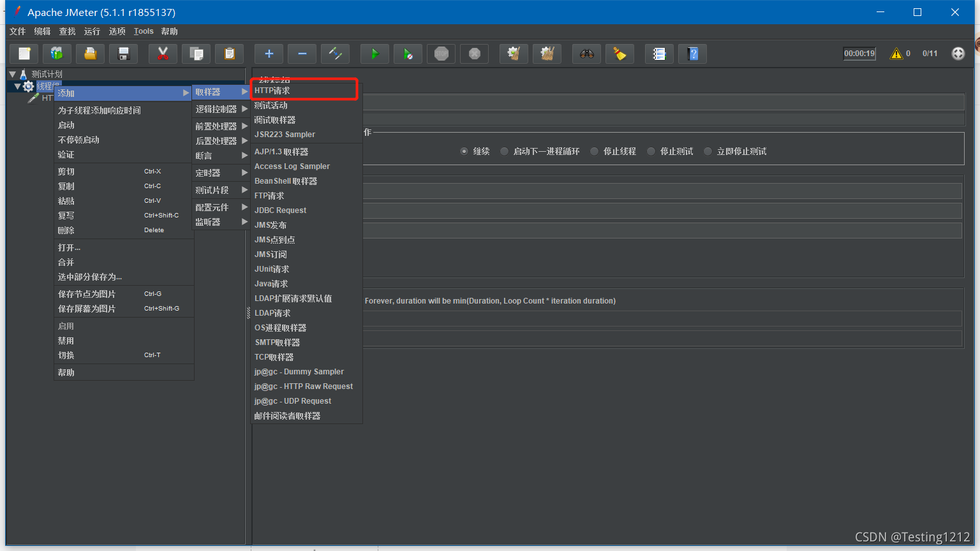
Task: Open the 编辑 menu
Action: click(42, 31)
